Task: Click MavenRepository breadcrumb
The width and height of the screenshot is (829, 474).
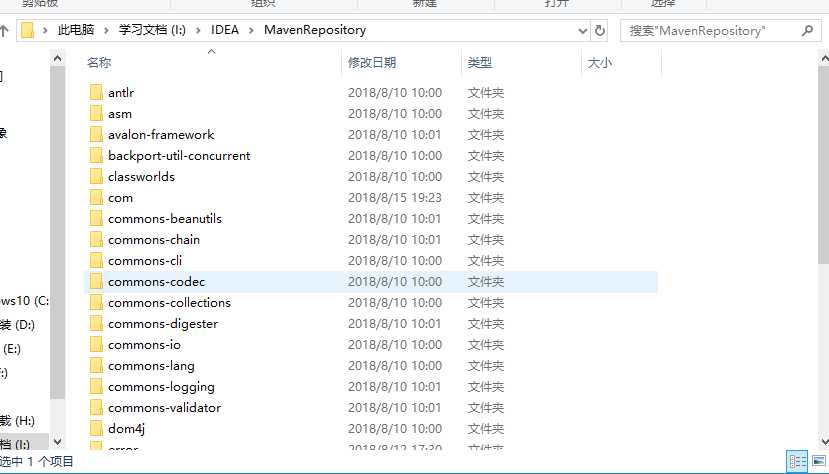Action: pyautogui.click(x=315, y=30)
